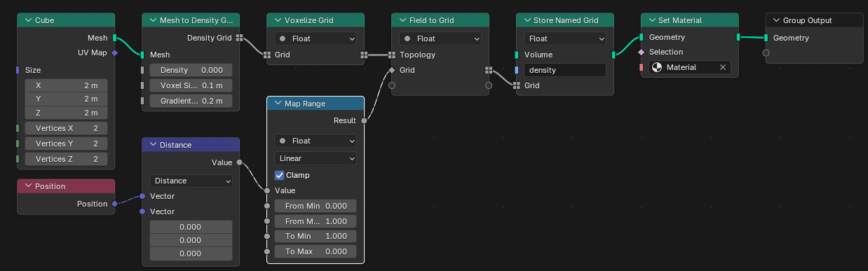
Task: Open Map Range Linear interpolation dropdown
Action: pos(316,158)
